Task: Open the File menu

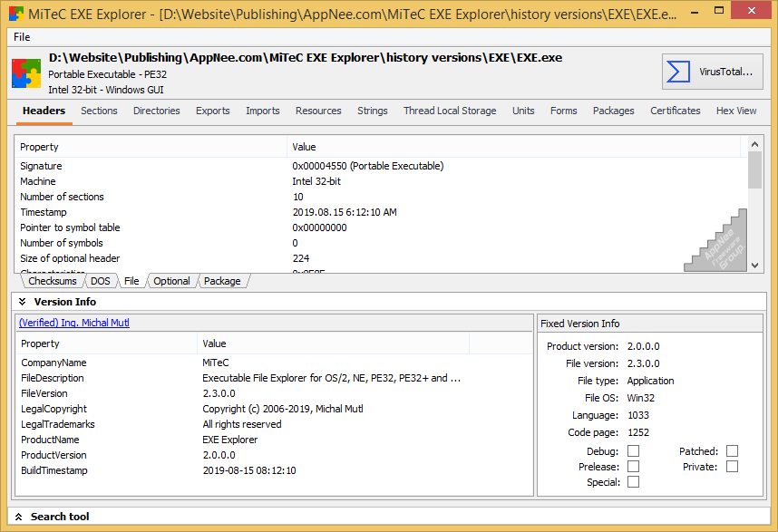Action: 22,37
